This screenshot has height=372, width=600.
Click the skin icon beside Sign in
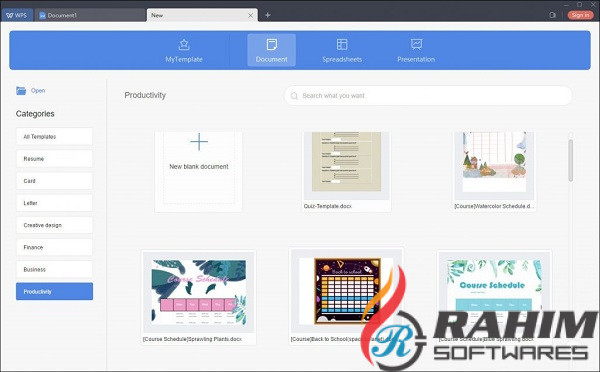[553, 15]
